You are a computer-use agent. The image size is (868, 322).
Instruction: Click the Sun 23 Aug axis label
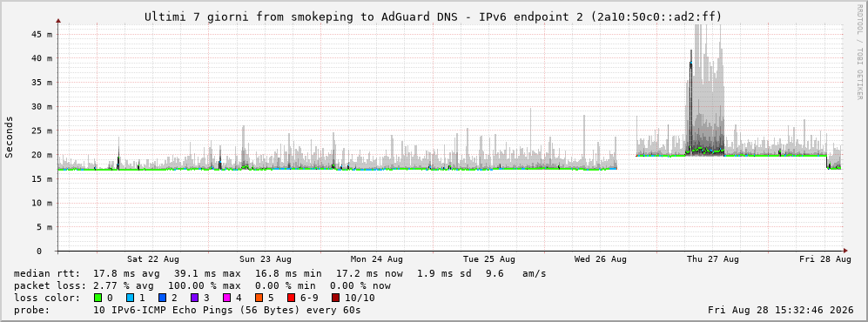point(266,259)
